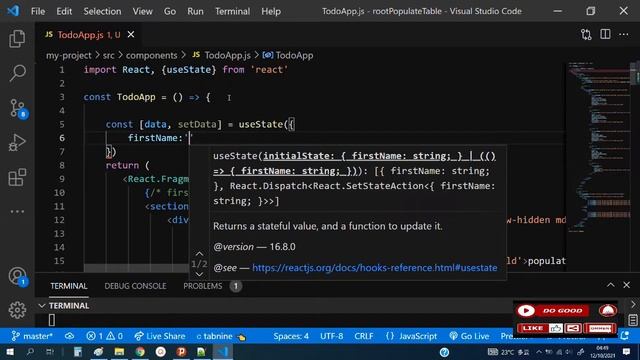Split the editor to the right
The height and width of the screenshot is (360, 640).
point(605,34)
